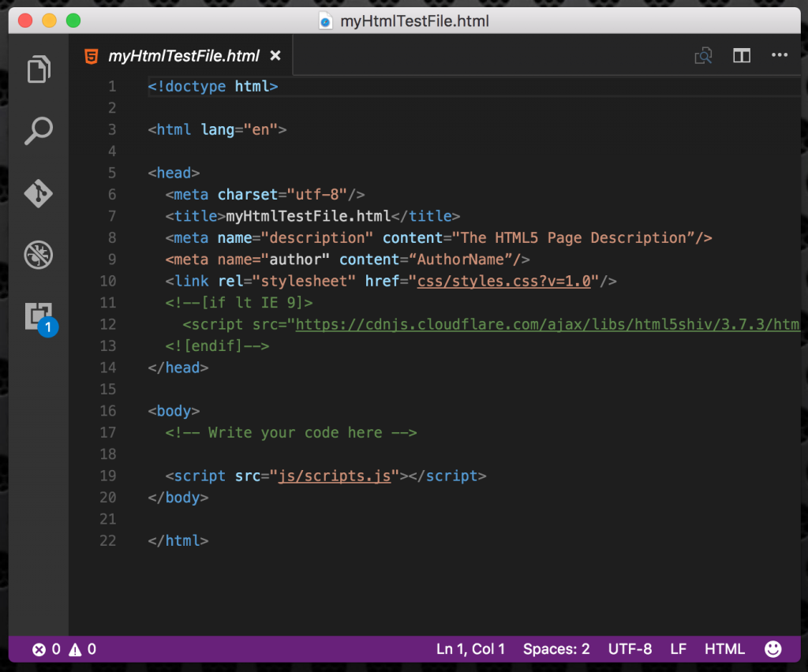The image size is (808, 672).
Task: Click the smiley feedback icon in status bar
Action: [x=773, y=649]
